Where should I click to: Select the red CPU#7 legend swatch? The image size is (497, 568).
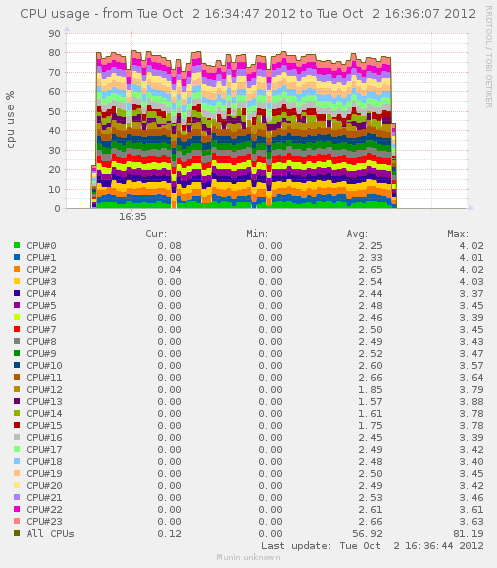pos(17,329)
